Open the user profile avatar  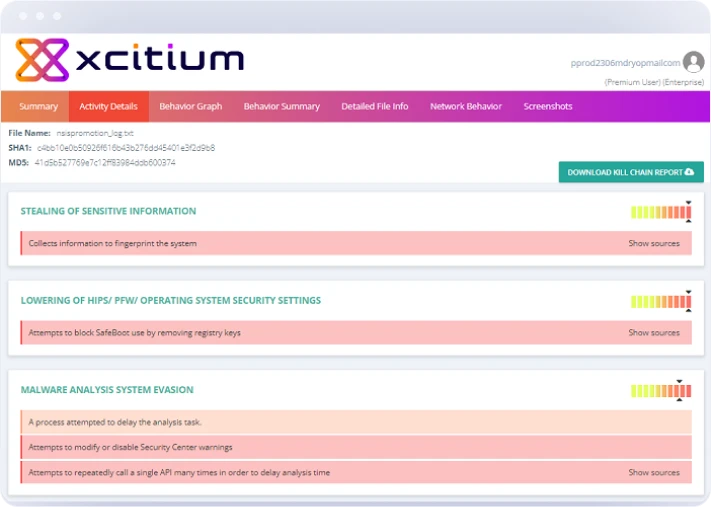693,62
